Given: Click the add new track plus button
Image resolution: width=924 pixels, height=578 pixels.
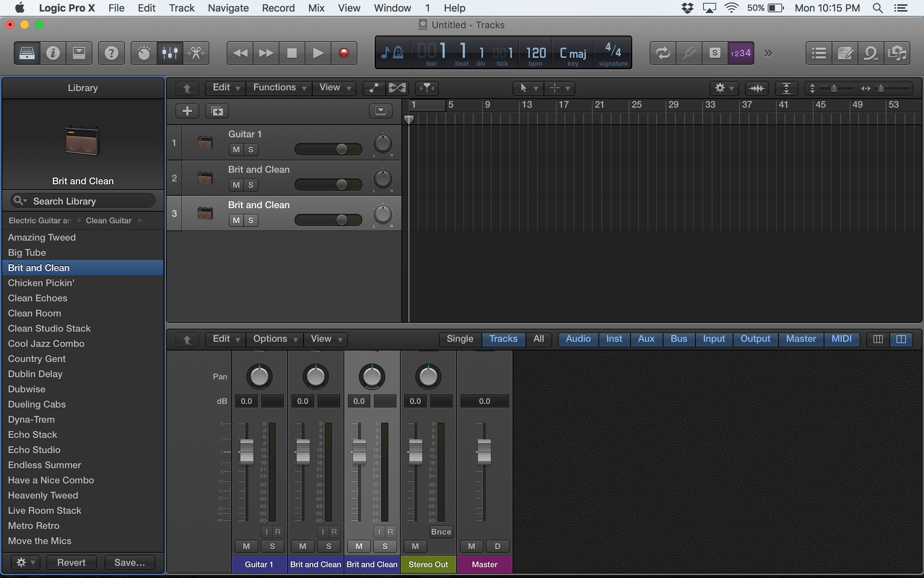Looking at the screenshot, I should (x=187, y=111).
